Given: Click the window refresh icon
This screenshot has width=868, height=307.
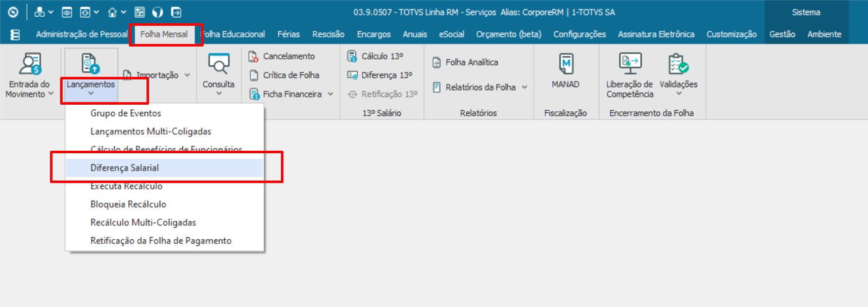Looking at the screenshot, I should pyautogui.click(x=85, y=12).
